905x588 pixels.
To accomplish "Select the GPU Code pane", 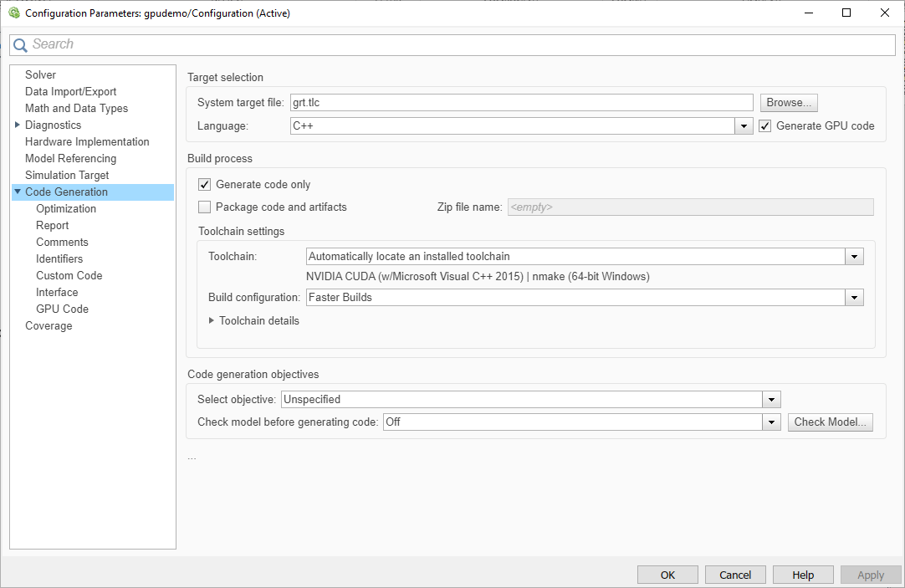I will 62,309.
